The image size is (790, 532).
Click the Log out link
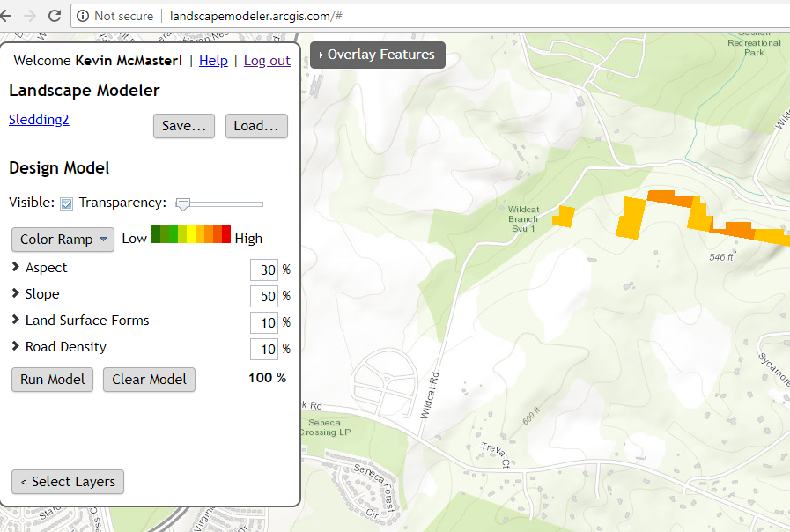(267, 61)
